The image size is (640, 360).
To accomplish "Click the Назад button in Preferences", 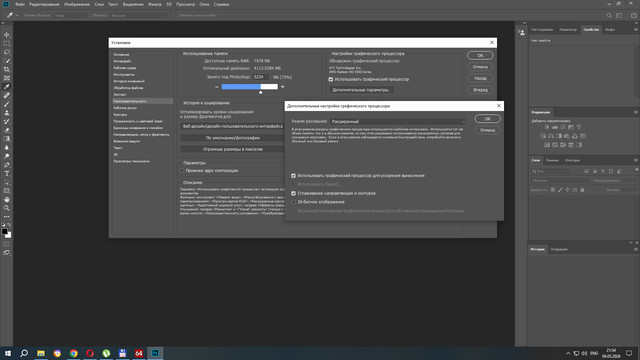I will (480, 78).
